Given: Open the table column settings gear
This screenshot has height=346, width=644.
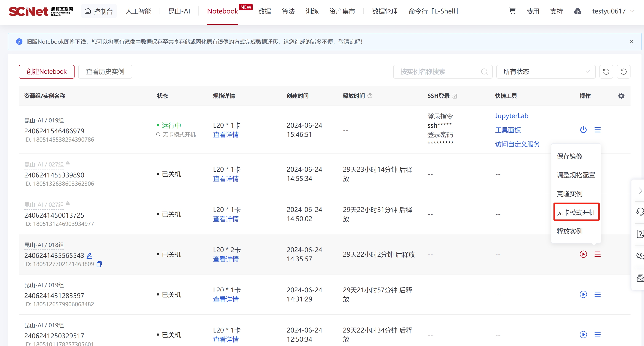Looking at the screenshot, I should tap(621, 96).
